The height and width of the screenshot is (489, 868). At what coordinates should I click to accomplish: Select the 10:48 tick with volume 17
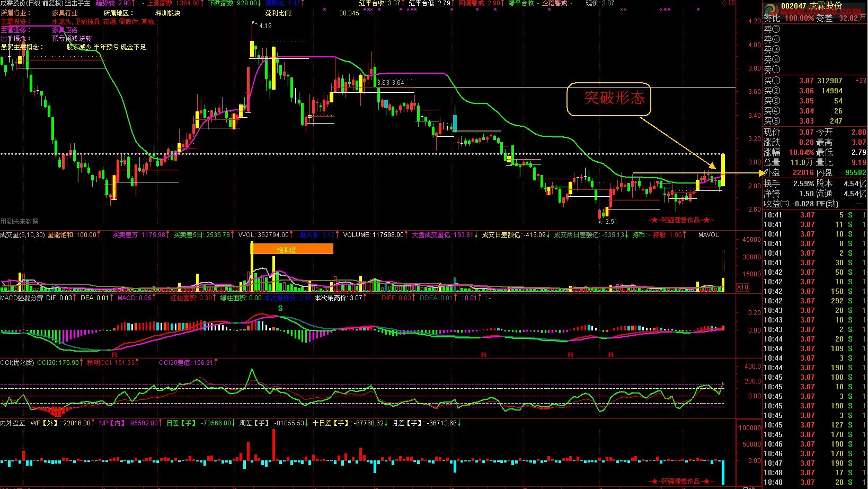click(815, 473)
